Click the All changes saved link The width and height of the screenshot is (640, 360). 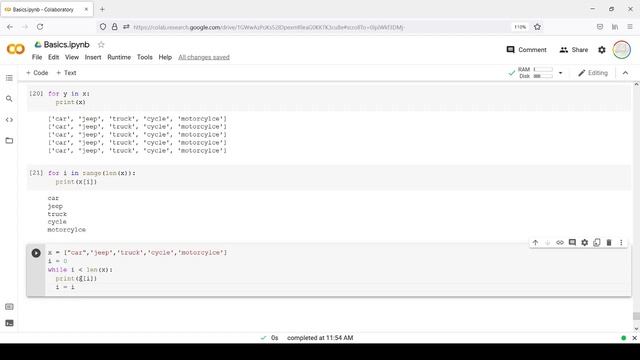(x=204, y=57)
